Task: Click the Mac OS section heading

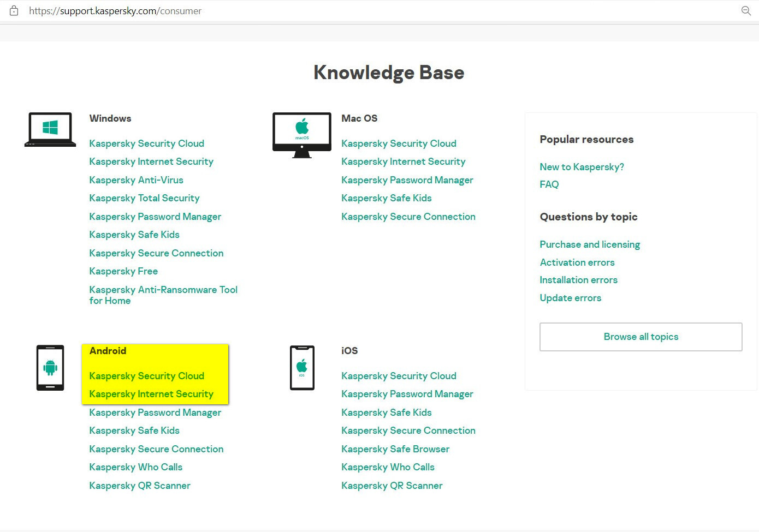Action: (x=359, y=118)
